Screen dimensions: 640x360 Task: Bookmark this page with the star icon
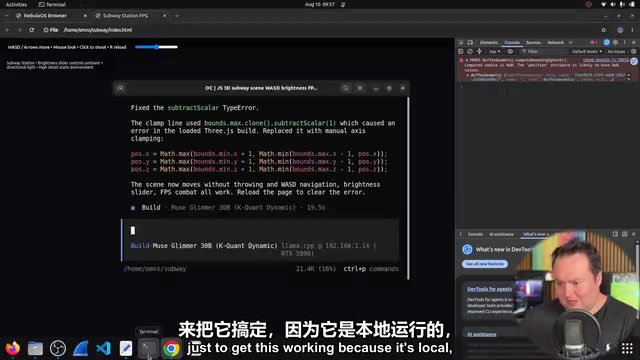tap(603, 30)
